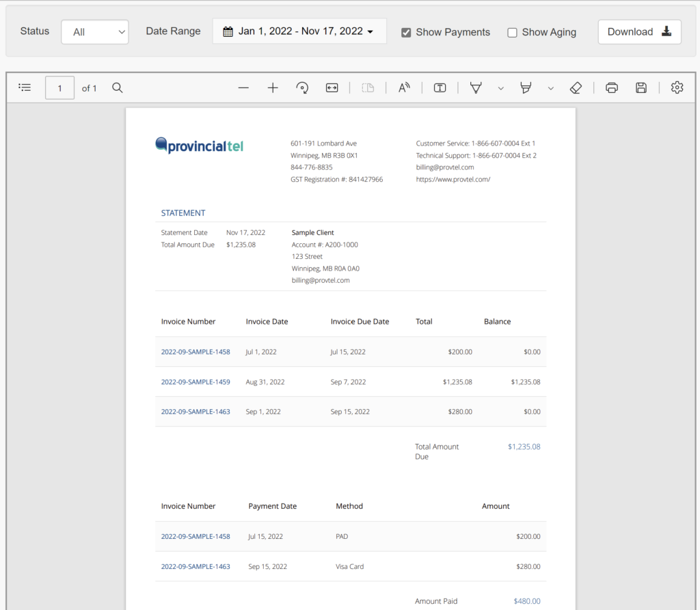The image size is (700, 610).
Task: Click the provincialtel logo
Action: point(199,145)
